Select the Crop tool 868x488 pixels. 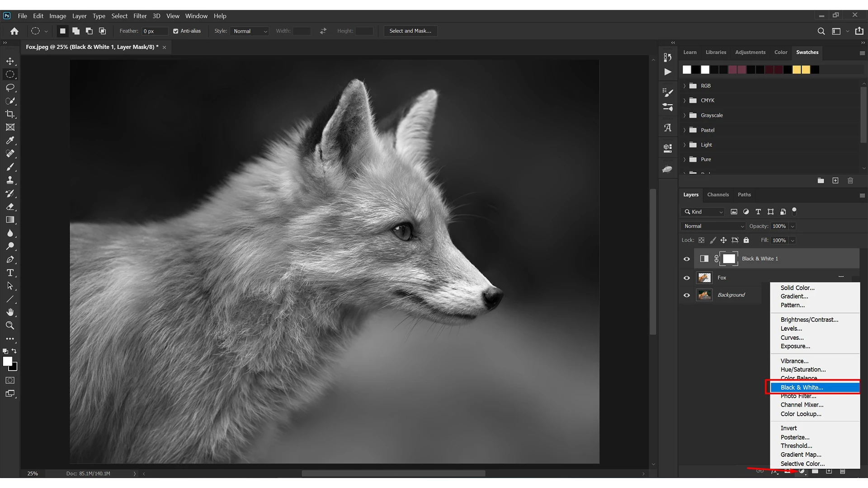point(10,114)
